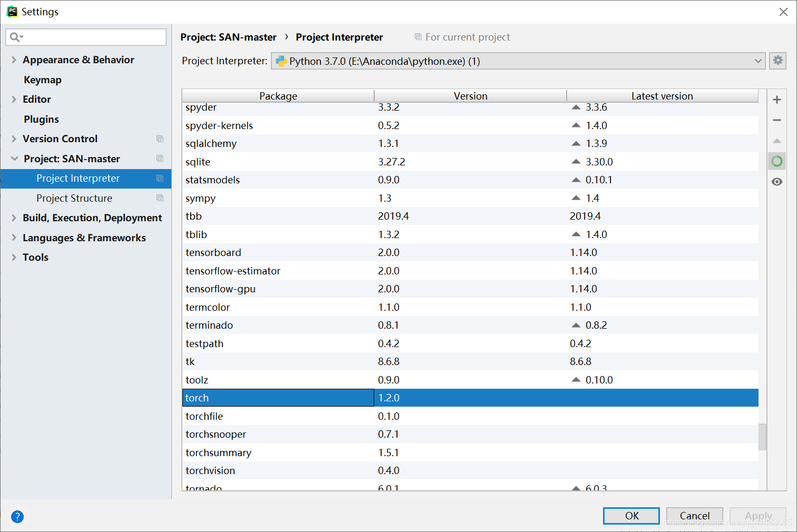Select the tblib package row
Viewport: 797px width, 532px height.
point(470,234)
